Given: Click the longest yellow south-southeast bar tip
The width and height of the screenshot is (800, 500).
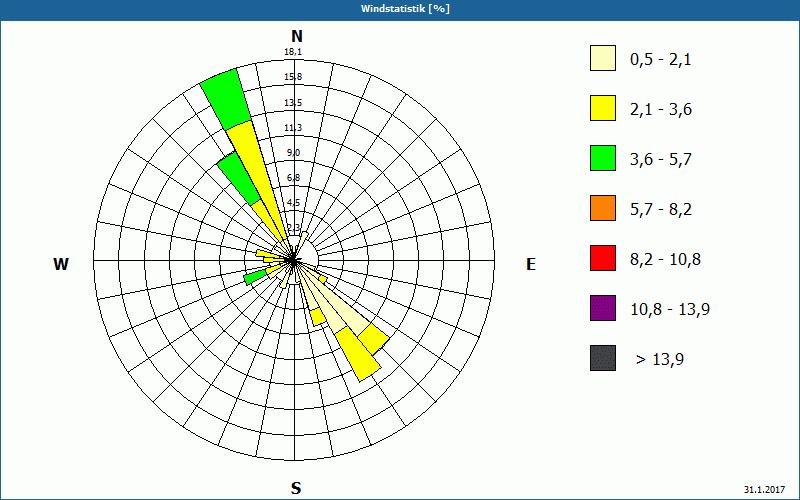Looking at the screenshot, I should 358,354.
